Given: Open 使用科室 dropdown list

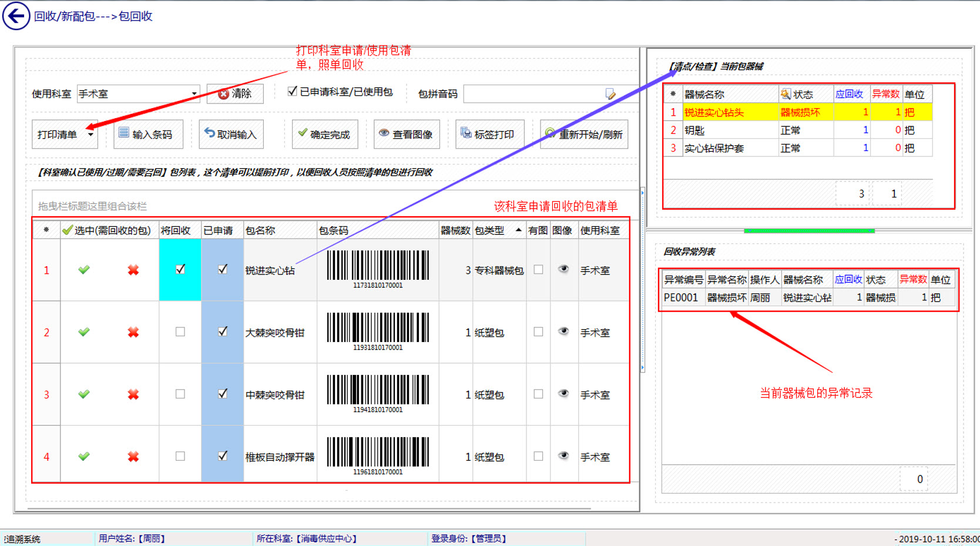Looking at the screenshot, I should (x=194, y=94).
